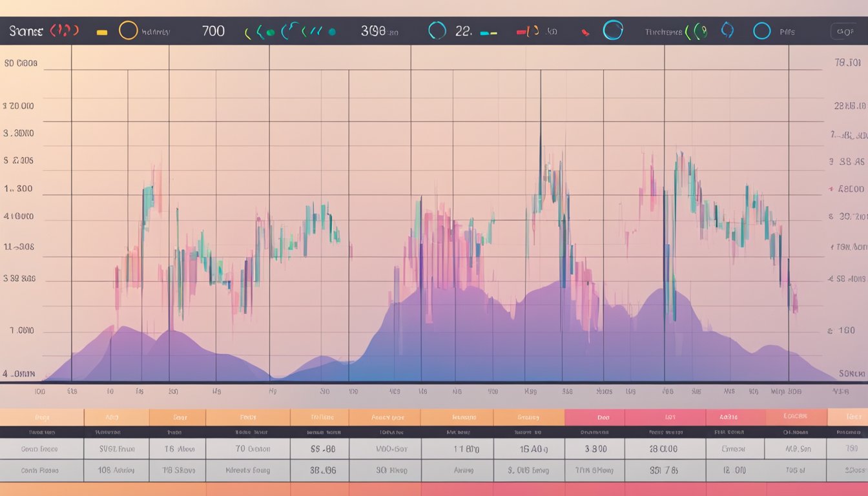Open the Pips unit selector
This screenshot has width=868, height=496.
point(786,31)
